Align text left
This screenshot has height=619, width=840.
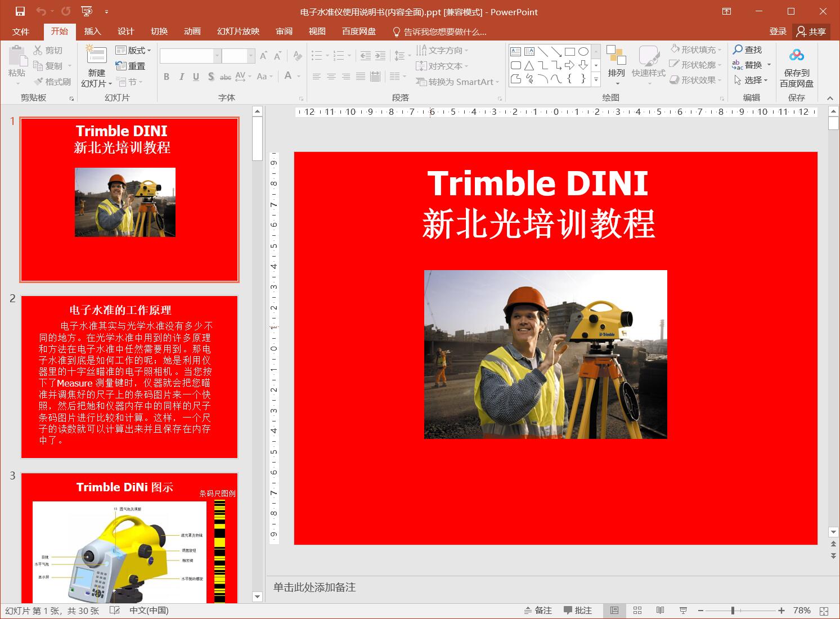coord(317,77)
